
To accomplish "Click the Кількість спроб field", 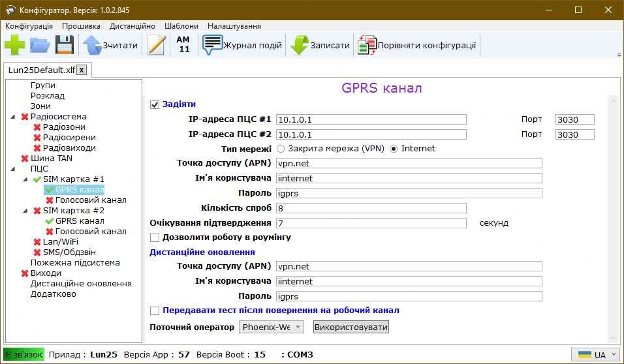I will click(371, 208).
